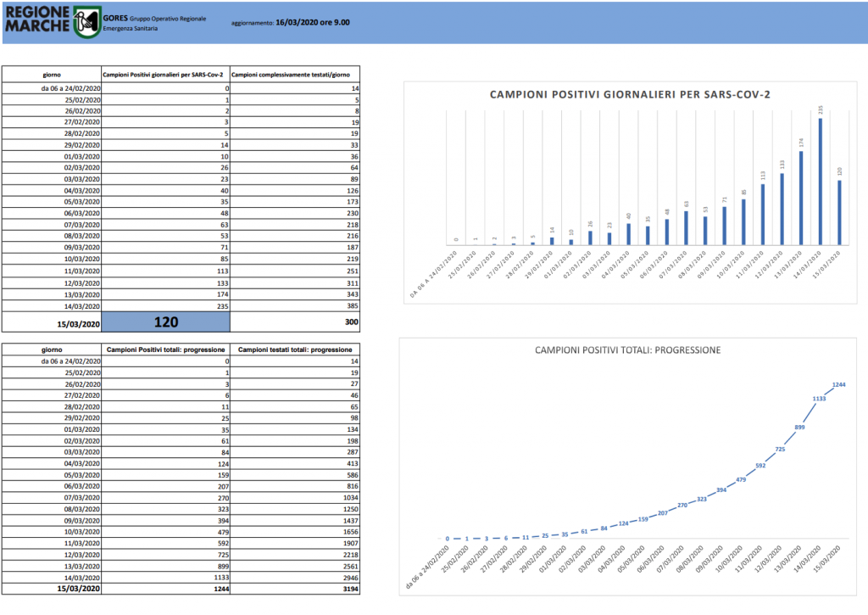This screenshot has height=615, width=868.
Task: Click the 251 tested samples cell
Action: [x=295, y=271]
